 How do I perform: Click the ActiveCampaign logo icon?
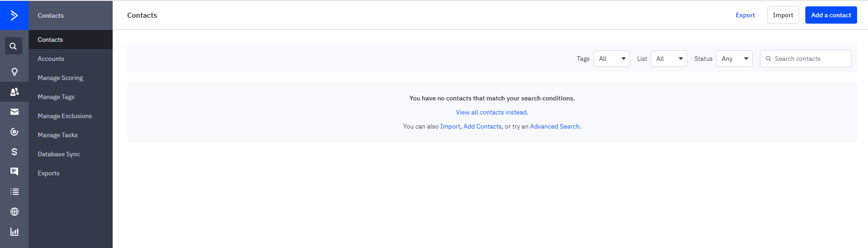pos(14,15)
